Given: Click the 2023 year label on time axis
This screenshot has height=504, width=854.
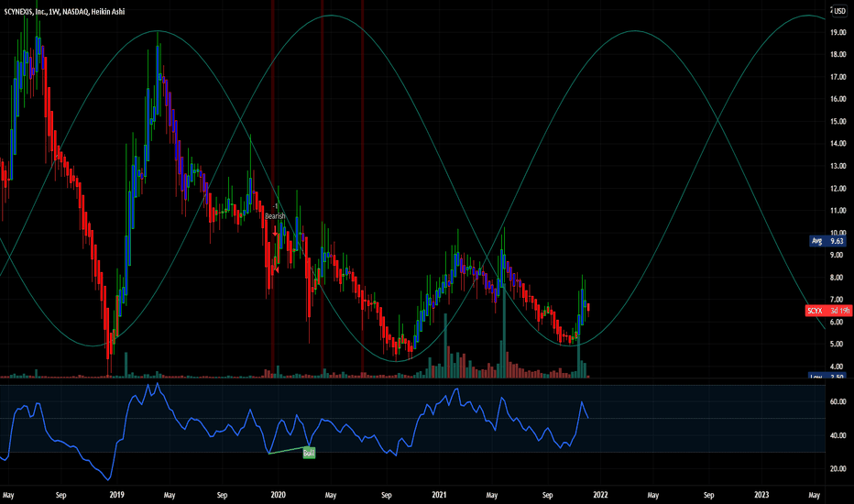Looking at the screenshot, I should point(761,495).
